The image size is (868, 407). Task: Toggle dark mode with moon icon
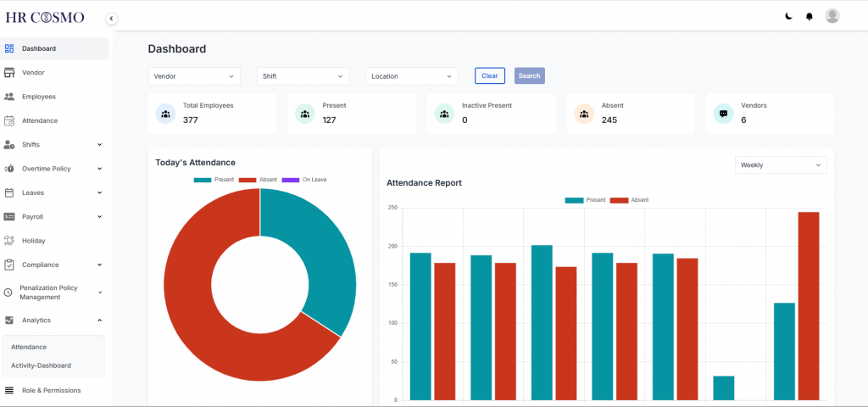click(x=788, y=16)
